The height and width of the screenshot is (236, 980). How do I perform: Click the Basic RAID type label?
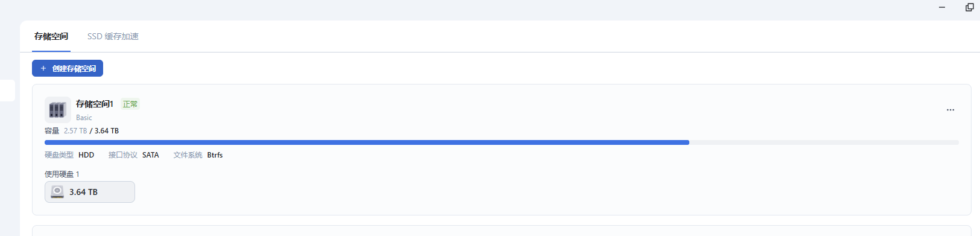pos(84,118)
